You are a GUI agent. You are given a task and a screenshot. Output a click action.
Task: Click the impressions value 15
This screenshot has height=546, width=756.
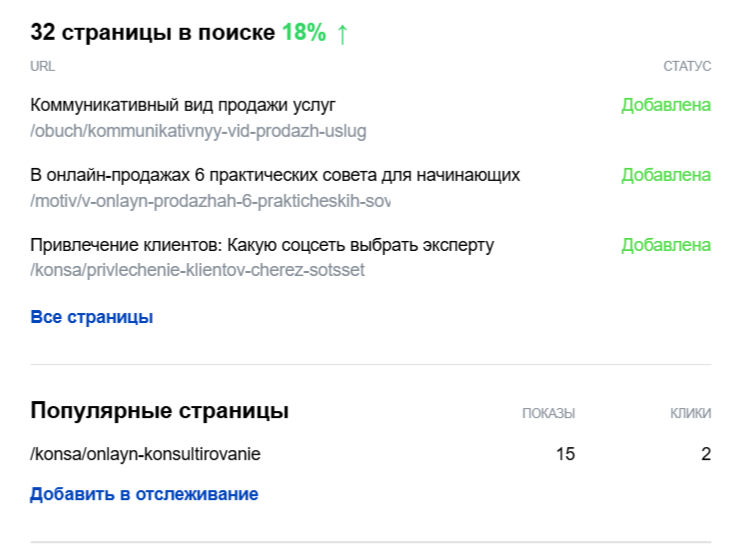[566, 454]
